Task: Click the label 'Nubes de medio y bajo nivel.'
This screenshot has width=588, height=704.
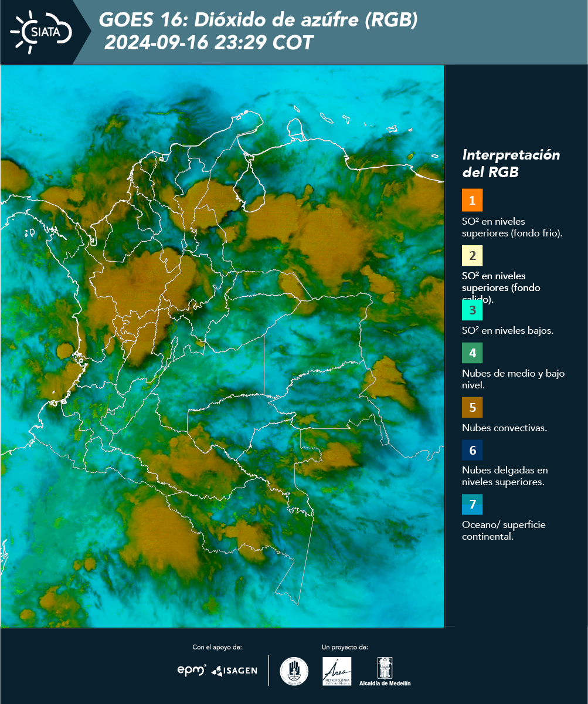Action: tap(514, 379)
